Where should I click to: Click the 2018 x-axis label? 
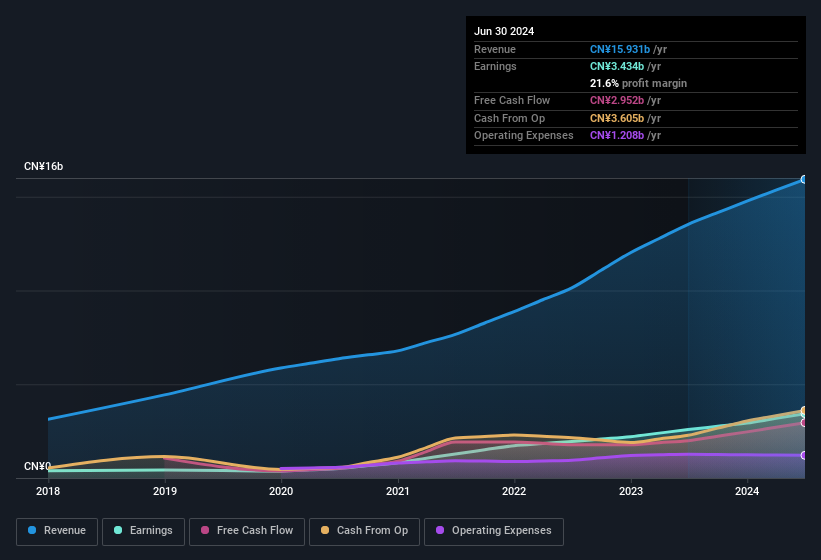(x=48, y=491)
